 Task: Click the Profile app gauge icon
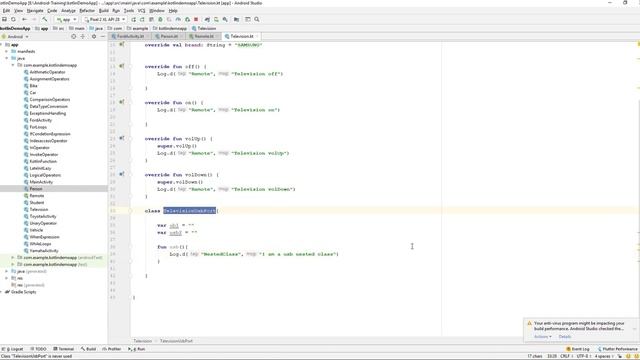[x=178, y=19]
